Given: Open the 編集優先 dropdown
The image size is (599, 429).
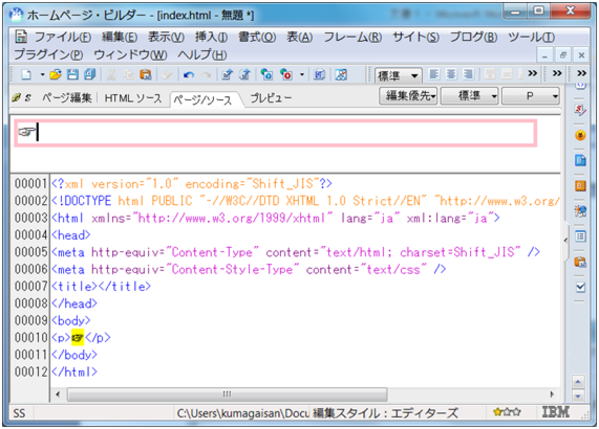Looking at the screenshot, I should click(408, 96).
